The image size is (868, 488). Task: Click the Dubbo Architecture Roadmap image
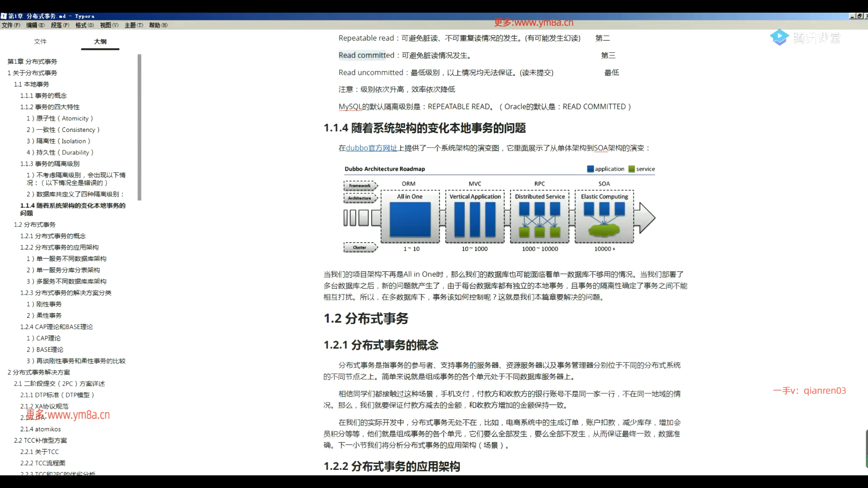click(x=499, y=209)
